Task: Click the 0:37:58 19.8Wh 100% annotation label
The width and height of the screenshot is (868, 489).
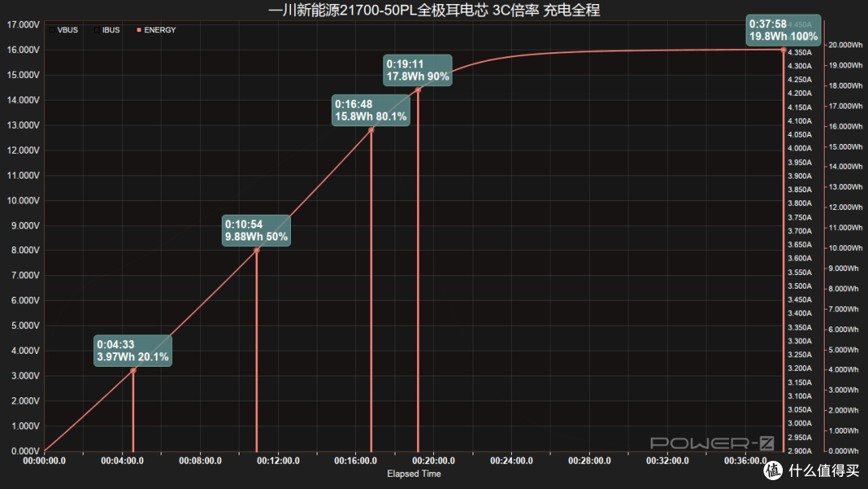Action: coord(784,30)
